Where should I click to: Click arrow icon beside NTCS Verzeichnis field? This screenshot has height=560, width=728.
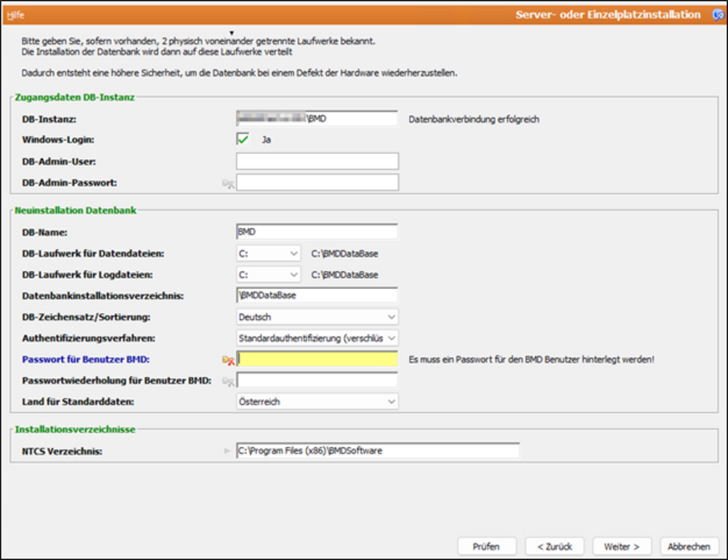click(x=227, y=451)
